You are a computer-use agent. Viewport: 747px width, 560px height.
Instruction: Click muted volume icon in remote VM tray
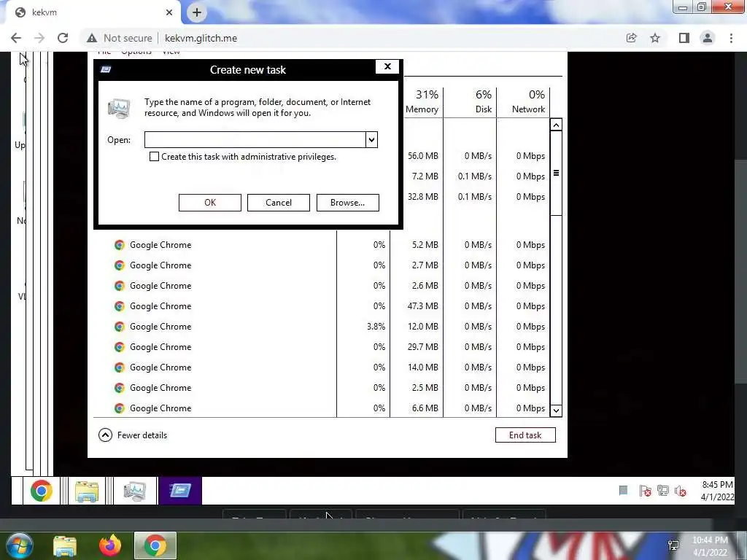pyautogui.click(x=681, y=491)
